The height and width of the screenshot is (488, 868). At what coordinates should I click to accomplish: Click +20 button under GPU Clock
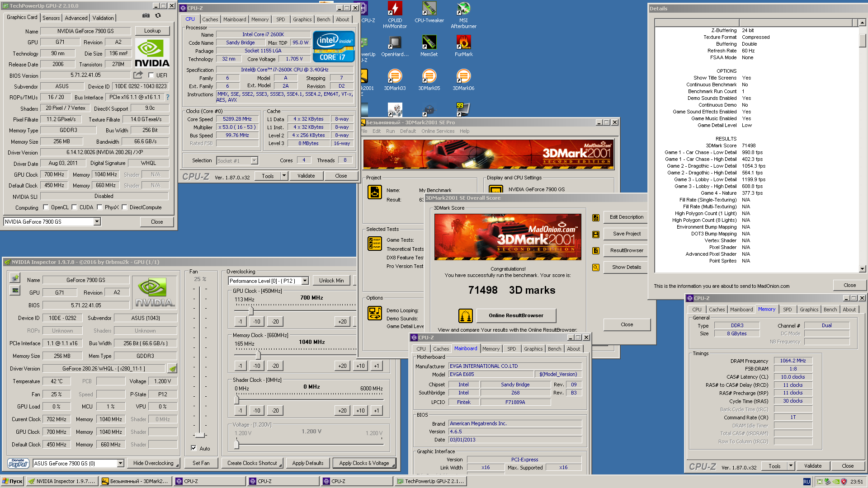(342, 322)
